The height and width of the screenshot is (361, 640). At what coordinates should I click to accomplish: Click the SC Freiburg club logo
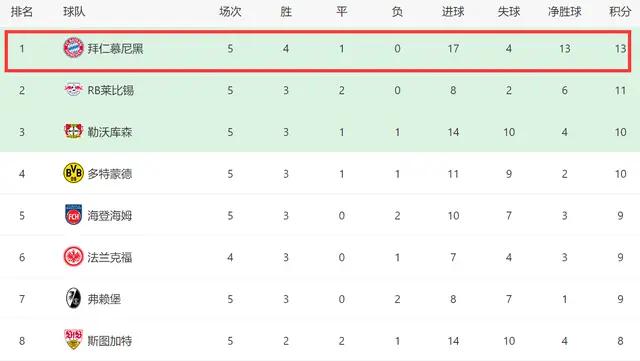coord(73,298)
